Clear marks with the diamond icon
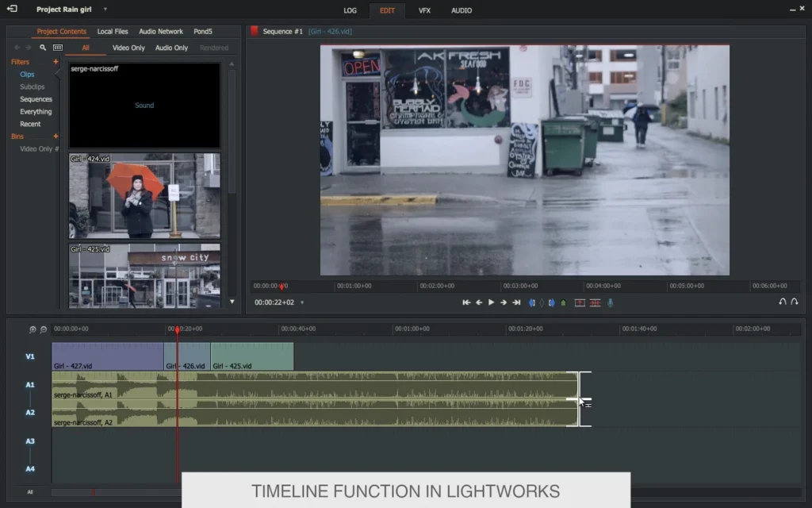 point(542,302)
